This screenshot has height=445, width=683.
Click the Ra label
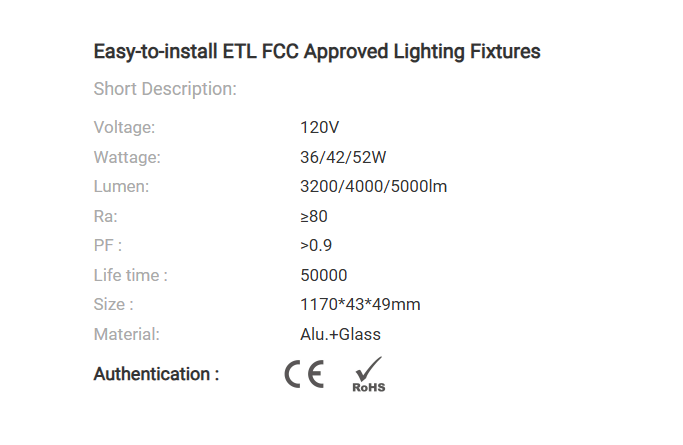pyautogui.click(x=106, y=216)
